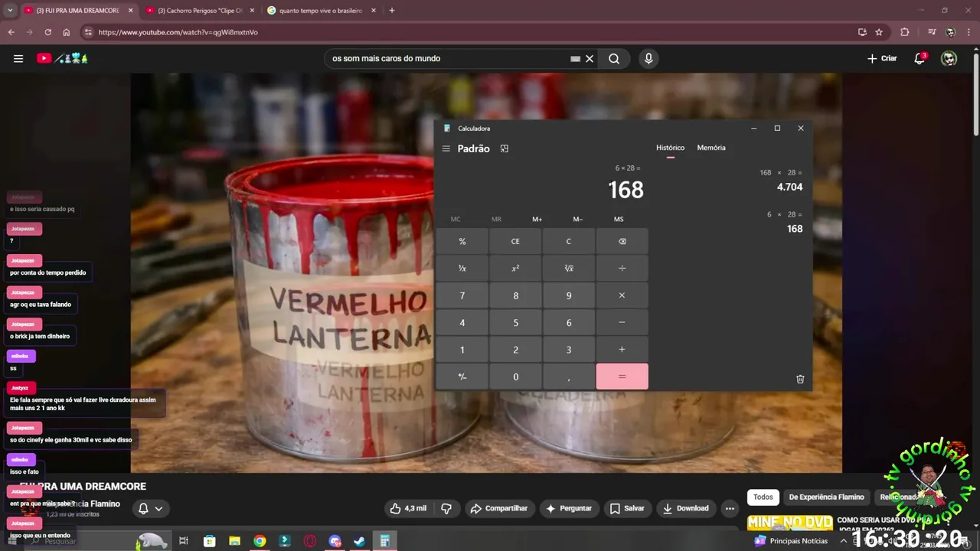Open a new browser tab
This screenshot has height=551, width=980.
coord(392,11)
